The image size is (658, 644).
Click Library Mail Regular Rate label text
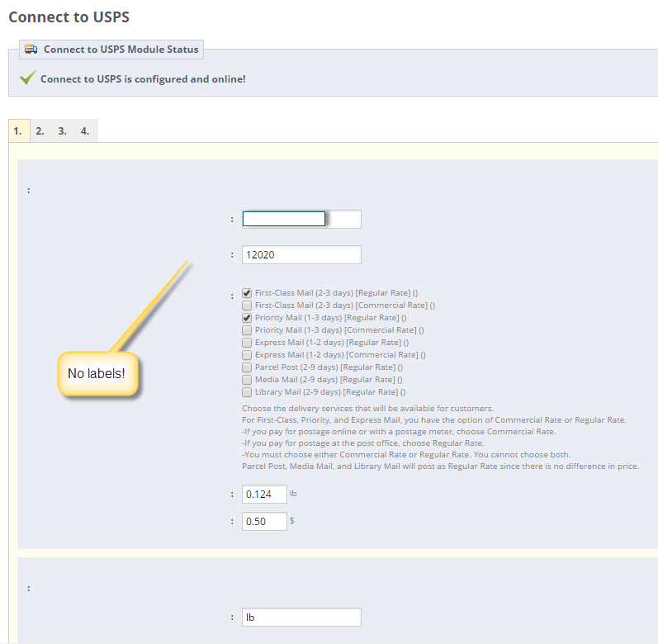click(x=330, y=392)
